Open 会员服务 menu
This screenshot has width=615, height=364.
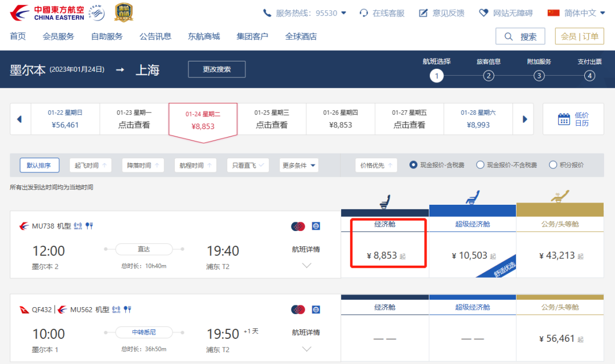[x=59, y=36]
